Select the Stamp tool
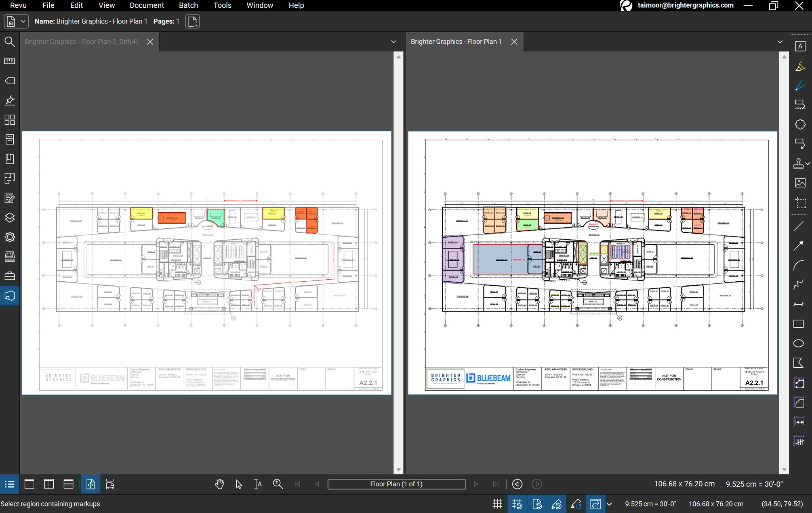This screenshot has width=812, height=513. (x=799, y=163)
